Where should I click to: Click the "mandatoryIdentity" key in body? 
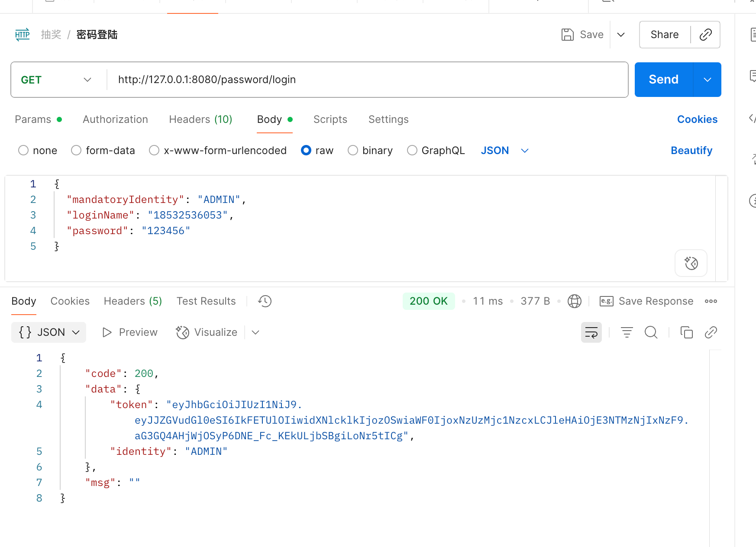point(125,199)
